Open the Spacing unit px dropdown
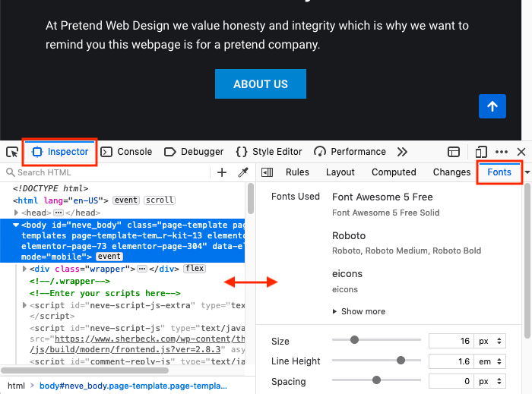The width and height of the screenshot is (532, 394). tap(490, 381)
